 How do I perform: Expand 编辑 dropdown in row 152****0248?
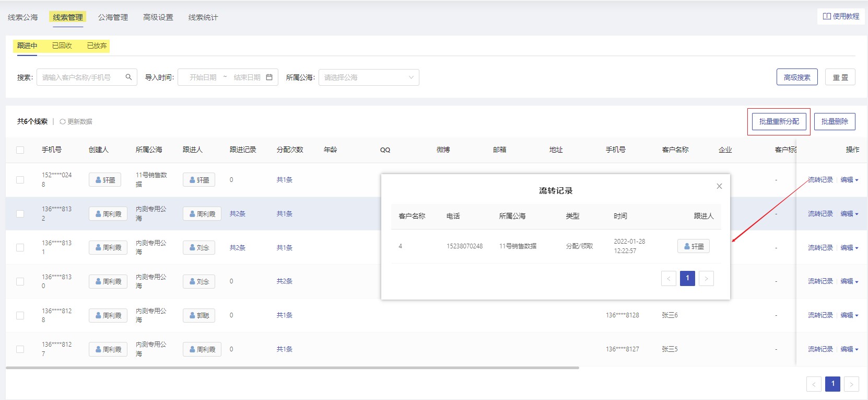849,180
